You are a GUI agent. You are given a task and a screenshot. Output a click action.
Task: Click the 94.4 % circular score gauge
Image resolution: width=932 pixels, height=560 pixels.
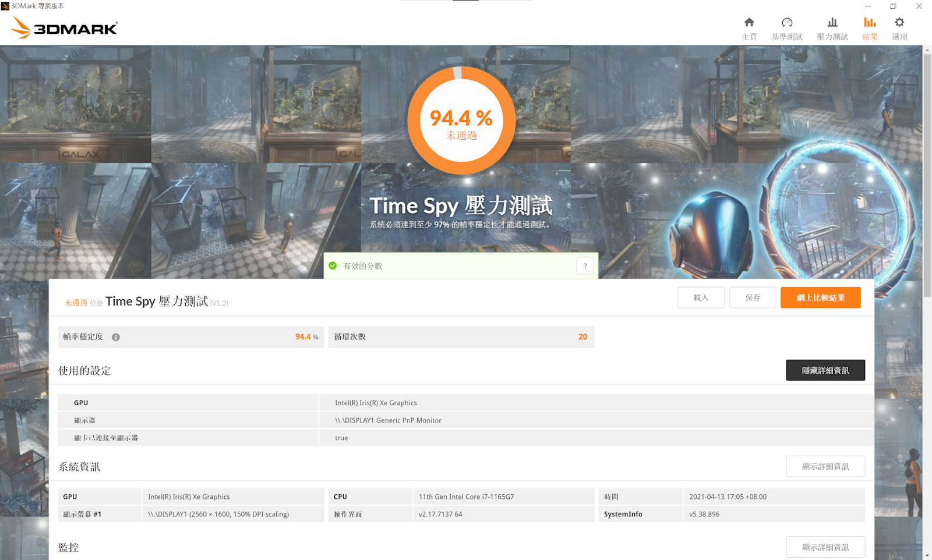pos(461,120)
